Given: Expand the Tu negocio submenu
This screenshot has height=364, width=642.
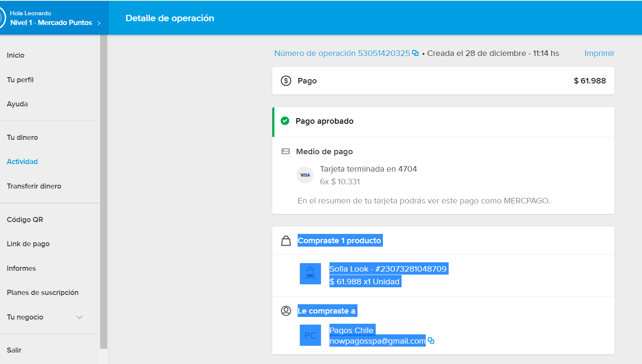Looking at the screenshot, I should [x=79, y=317].
